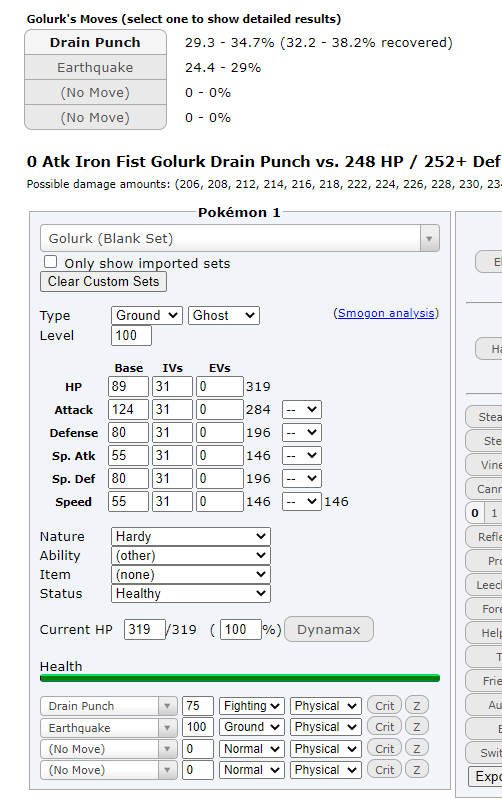Open the Golurk (Blank Set) selector

240,239
